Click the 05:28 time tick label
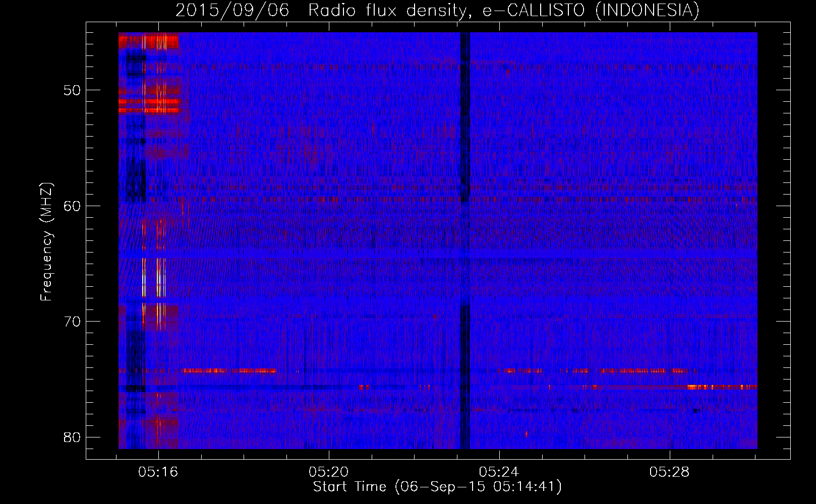The image size is (816, 504). point(669,472)
